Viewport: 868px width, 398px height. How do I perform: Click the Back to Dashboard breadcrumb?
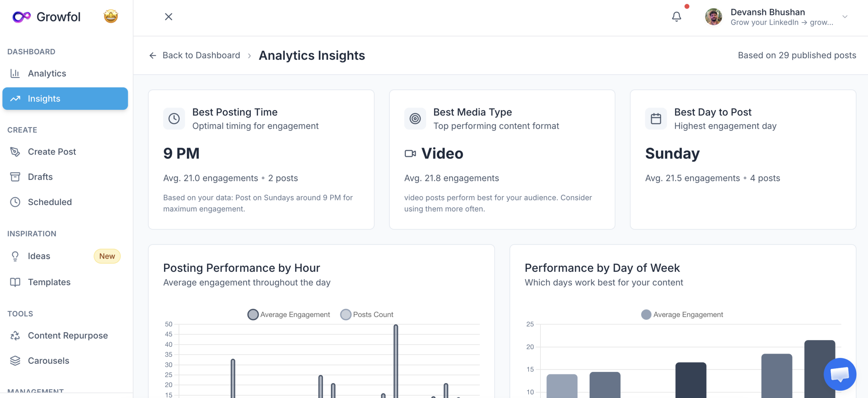coord(201,55)
